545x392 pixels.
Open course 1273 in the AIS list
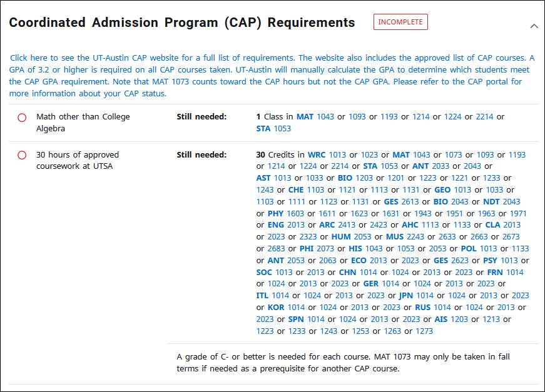click(424, 331)
